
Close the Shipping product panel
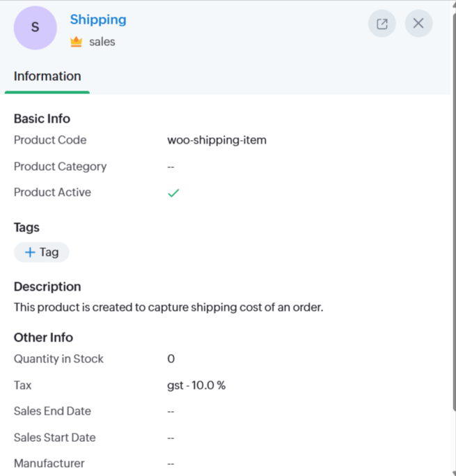coord(418,24)
